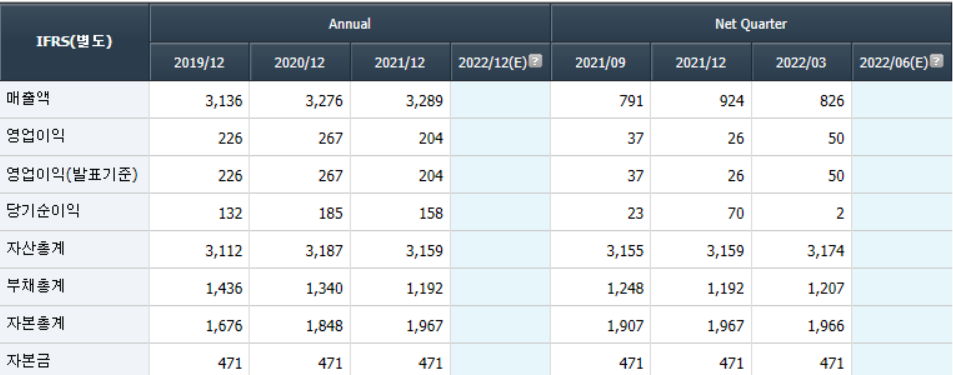Click 영업이익 row value 226 for 2019/12
The width and height of the screenshot is (953, 375).
click(x=230, y=139)
